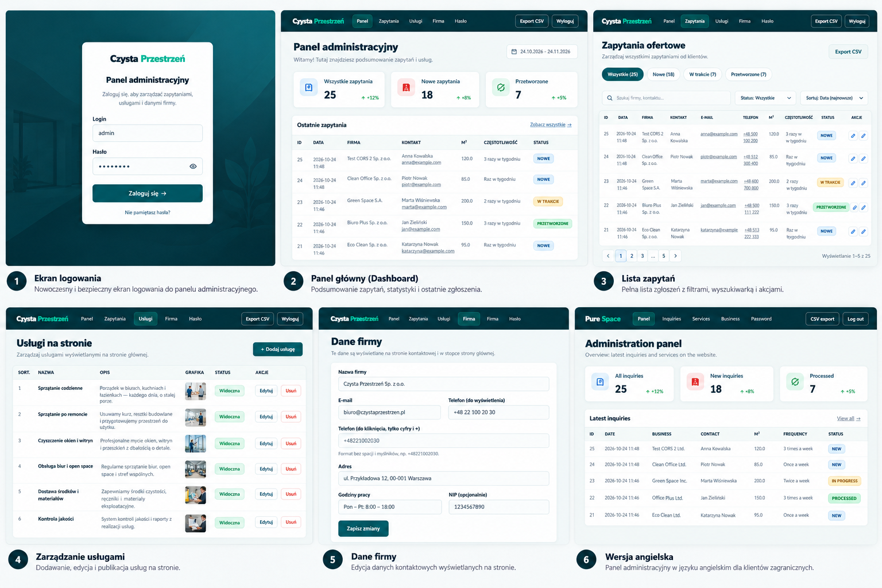The width and height of the screenshot is (882, 588).
Task: Click the Zaloguj się button
Action: click(x=148, y=194)
